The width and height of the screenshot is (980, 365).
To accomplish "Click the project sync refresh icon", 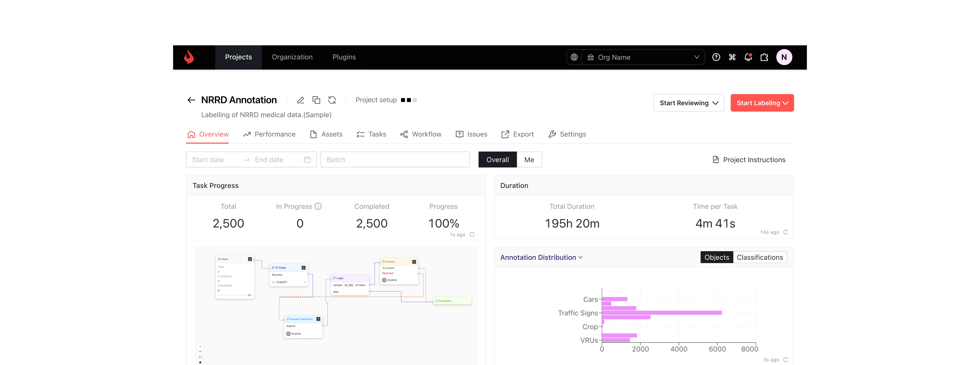I will (x=332, y=100).
